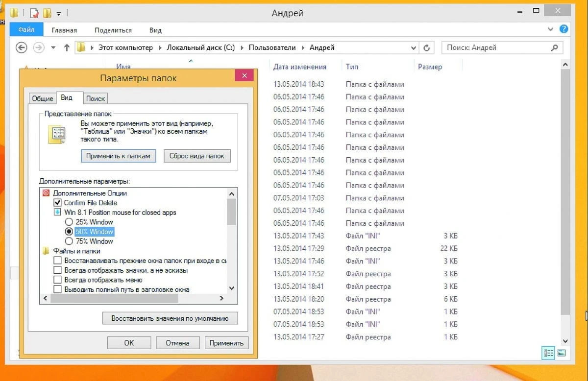
Task: Choose the 75% Window radio option
Action: tap(69, 241)
